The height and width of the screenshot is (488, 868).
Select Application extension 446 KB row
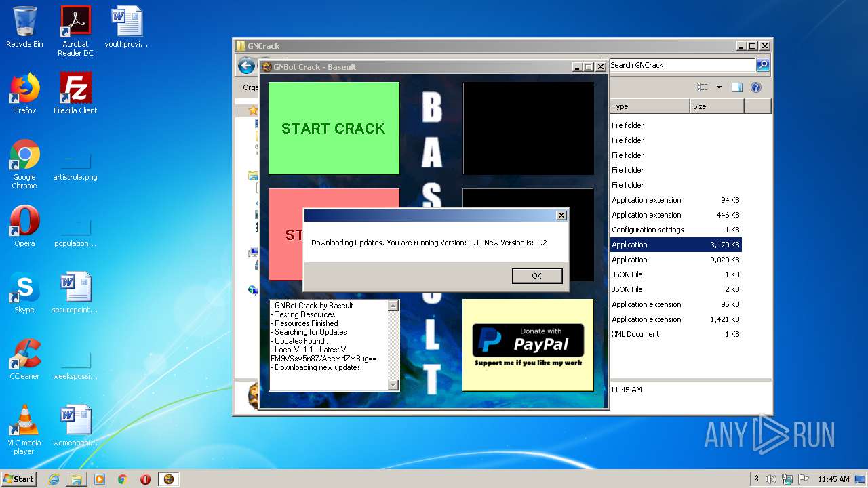tap(675, 215)
